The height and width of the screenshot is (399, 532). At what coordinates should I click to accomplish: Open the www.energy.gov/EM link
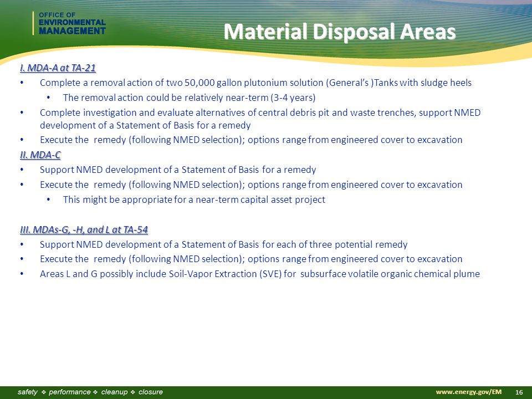click(x=469, y=392)
